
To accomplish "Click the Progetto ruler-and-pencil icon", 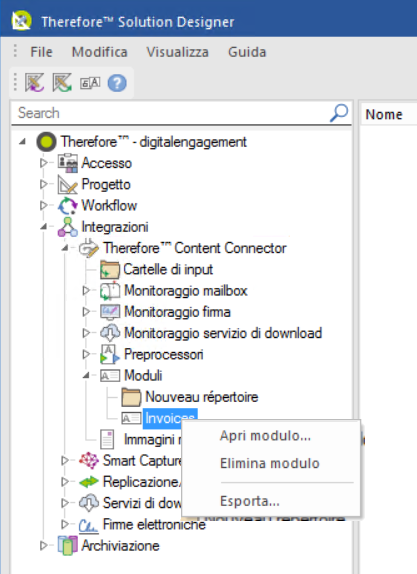I will coord(68,184).
